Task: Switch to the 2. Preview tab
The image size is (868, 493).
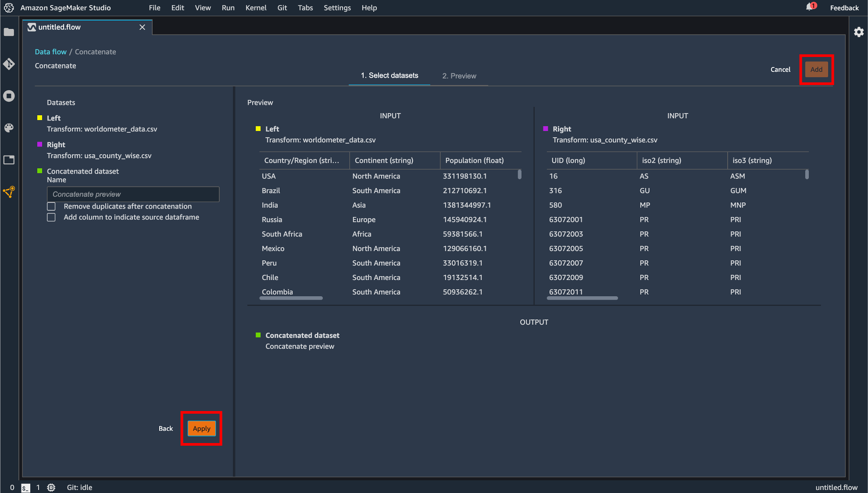Action: pyautogui.click(x=459, y=76)
